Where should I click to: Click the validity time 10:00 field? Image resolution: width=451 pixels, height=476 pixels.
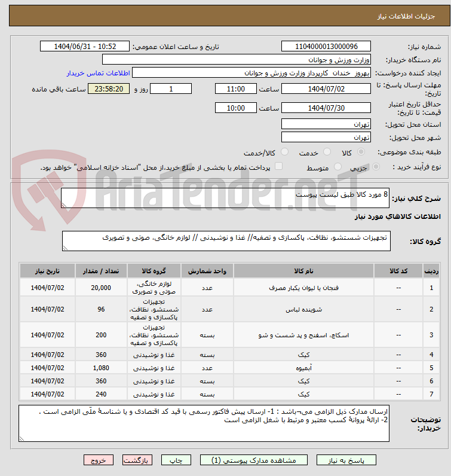[236, 108]
